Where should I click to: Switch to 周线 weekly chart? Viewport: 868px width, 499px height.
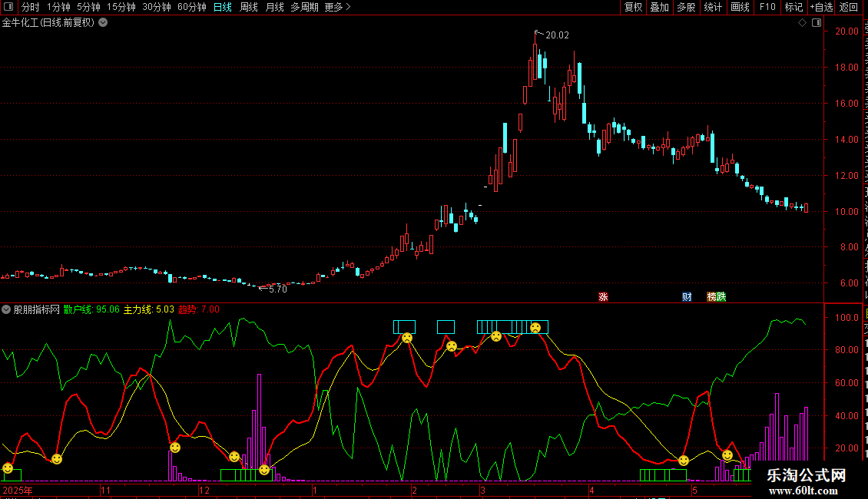point(249,7)
